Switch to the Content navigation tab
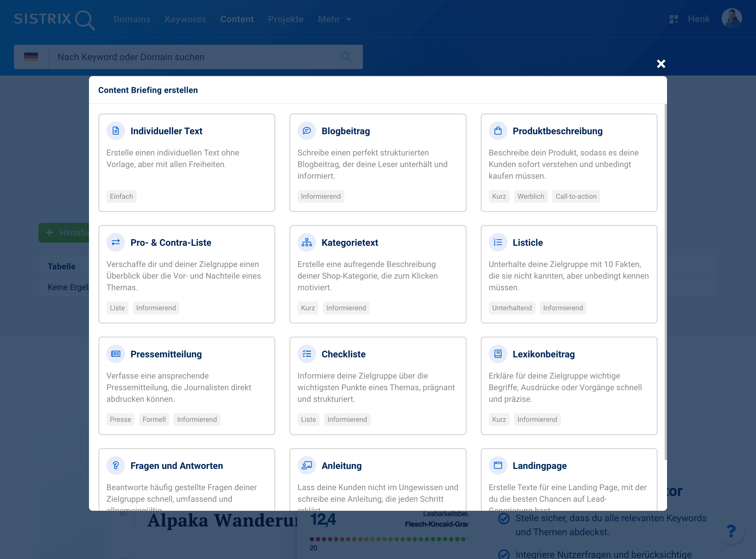This screenshot has width=756, height=559. (x=237, y=19)
